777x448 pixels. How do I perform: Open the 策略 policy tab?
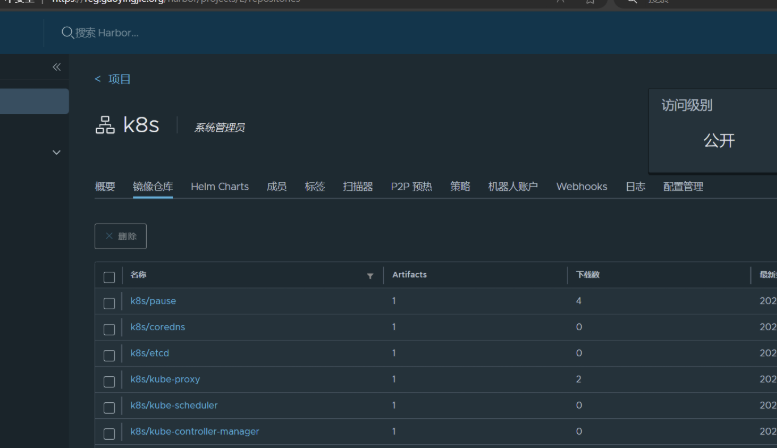pyautogui.click(x=460, y=186)
